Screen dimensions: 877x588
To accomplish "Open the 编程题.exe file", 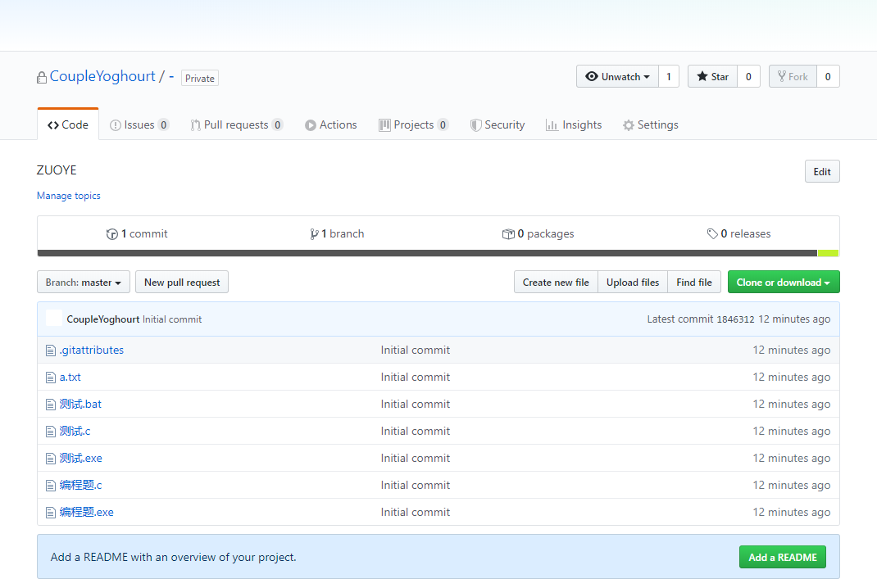I will pyautogui.click(x=87, y=512).
